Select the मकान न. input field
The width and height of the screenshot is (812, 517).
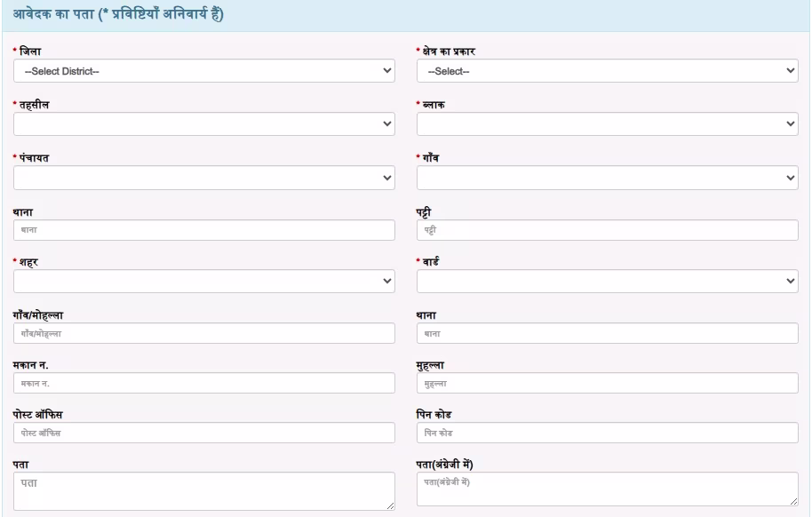pos(204,384)
